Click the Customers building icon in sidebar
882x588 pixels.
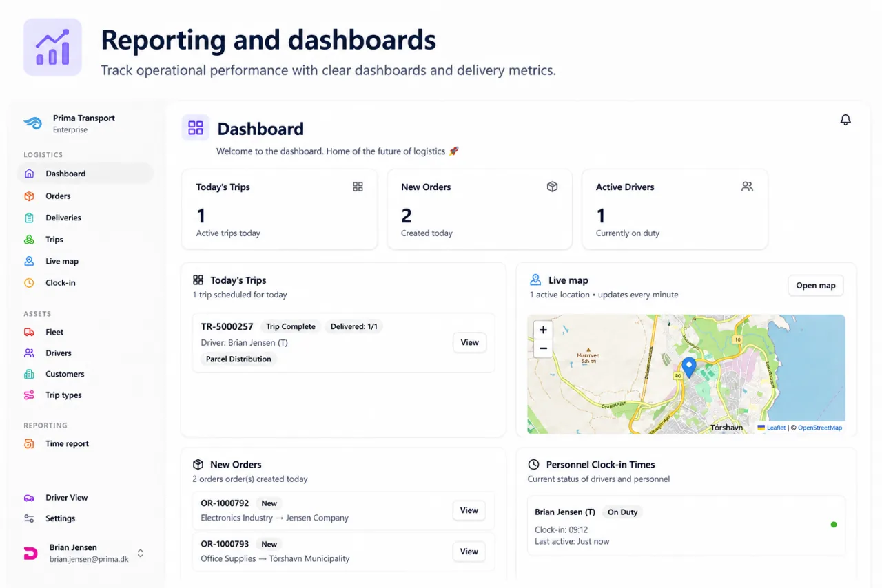29,374
